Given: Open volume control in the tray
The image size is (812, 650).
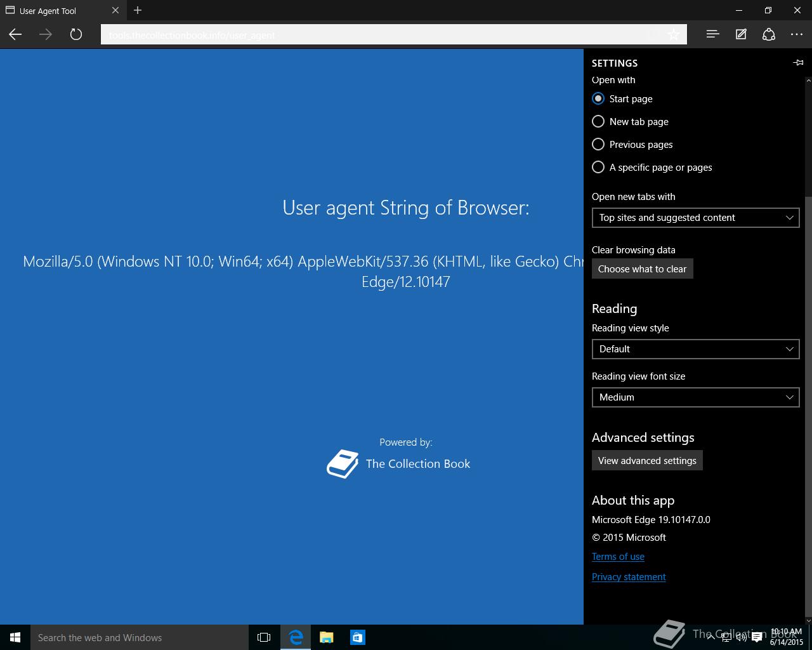Looking at the screenshot, I should click(741, 638).
